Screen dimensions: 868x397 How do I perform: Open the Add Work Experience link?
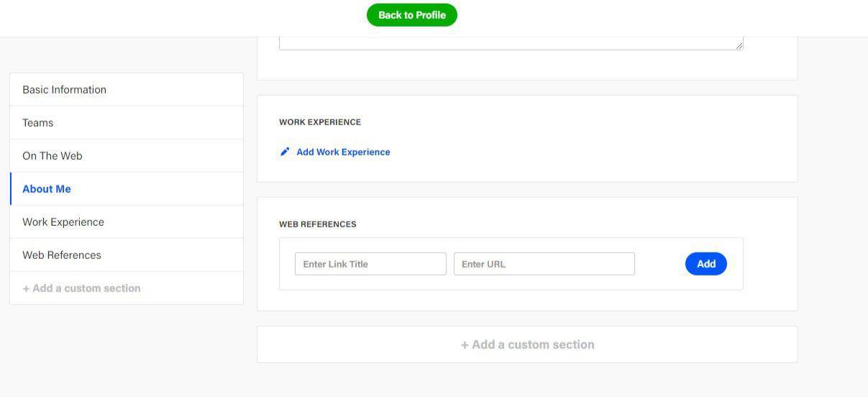click(x=343, y=152)
